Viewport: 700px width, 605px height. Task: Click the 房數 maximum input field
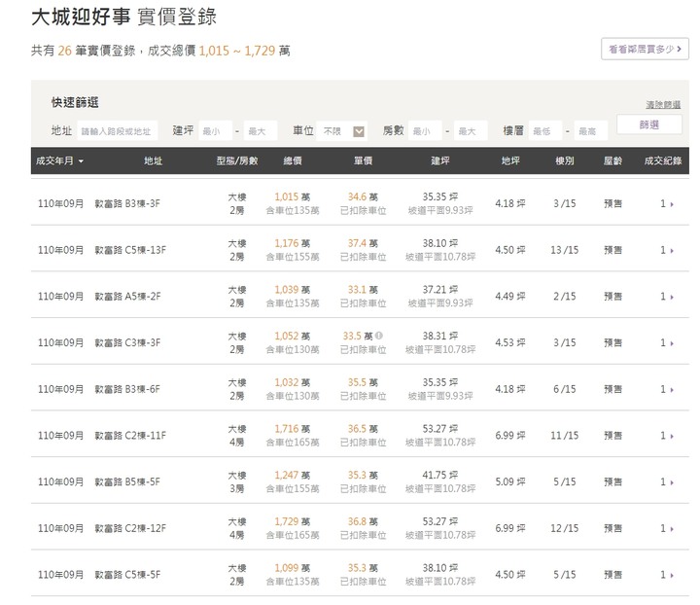click(x=471, y=130)
